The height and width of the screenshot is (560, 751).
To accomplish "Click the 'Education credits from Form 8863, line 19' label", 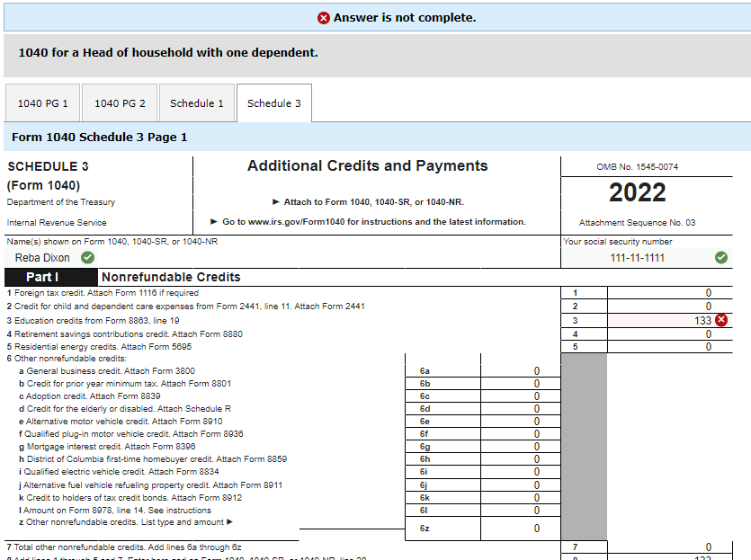I will [97, 321].
